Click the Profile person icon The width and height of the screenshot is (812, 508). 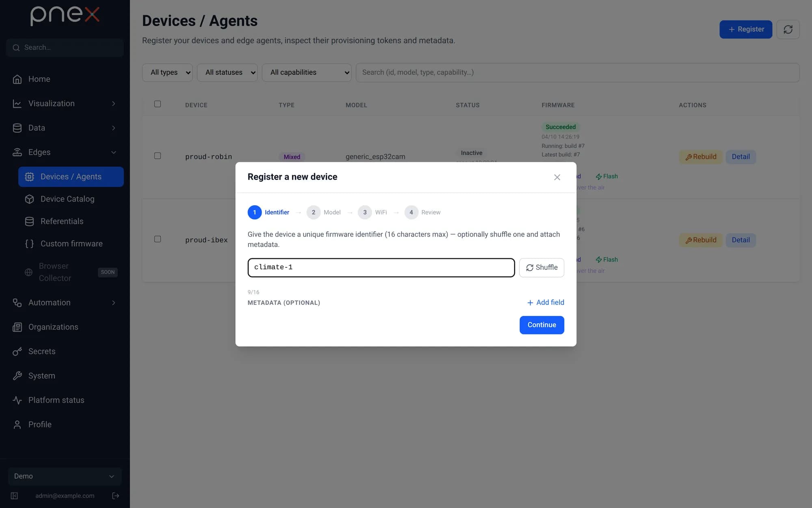(17, 425)
